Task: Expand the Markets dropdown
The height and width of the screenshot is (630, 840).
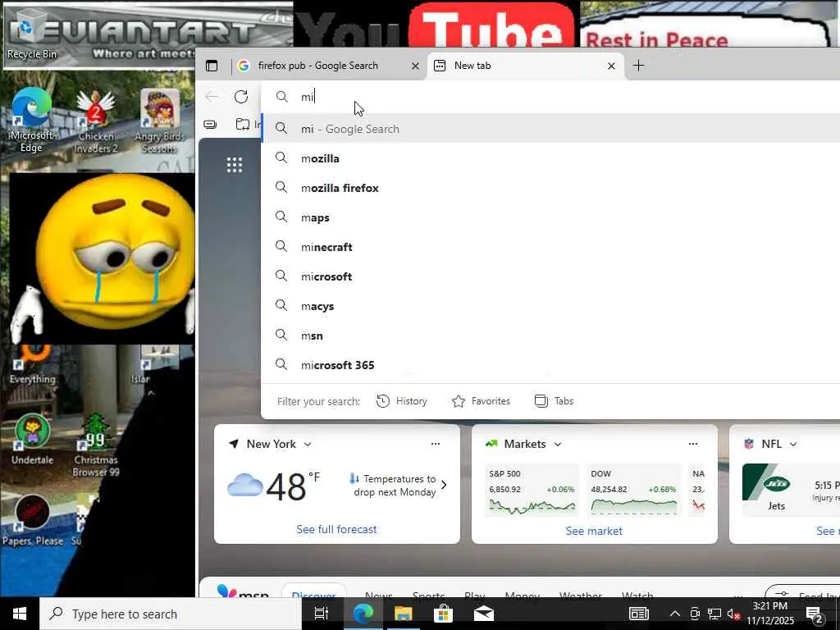Action: 558,444
